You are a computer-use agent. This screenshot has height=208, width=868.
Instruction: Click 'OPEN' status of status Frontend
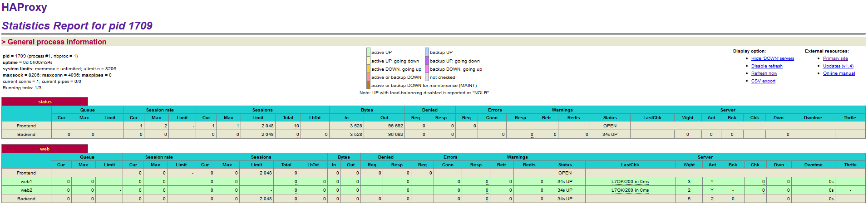pyautogui.click(x=610, y=126)
